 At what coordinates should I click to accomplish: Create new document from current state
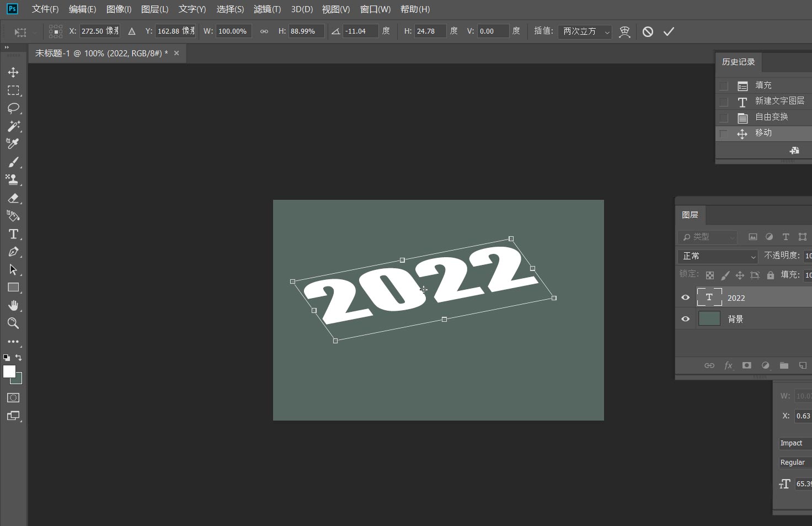point(794,150)
